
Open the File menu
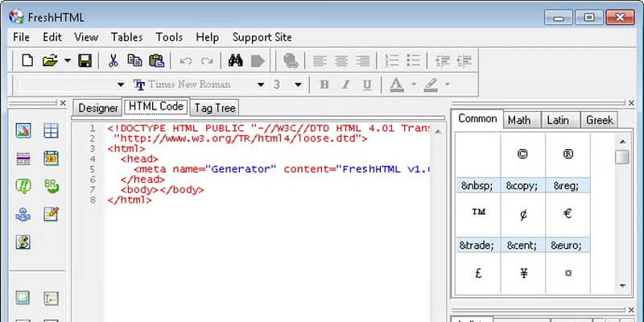click(x=22, y=37)
